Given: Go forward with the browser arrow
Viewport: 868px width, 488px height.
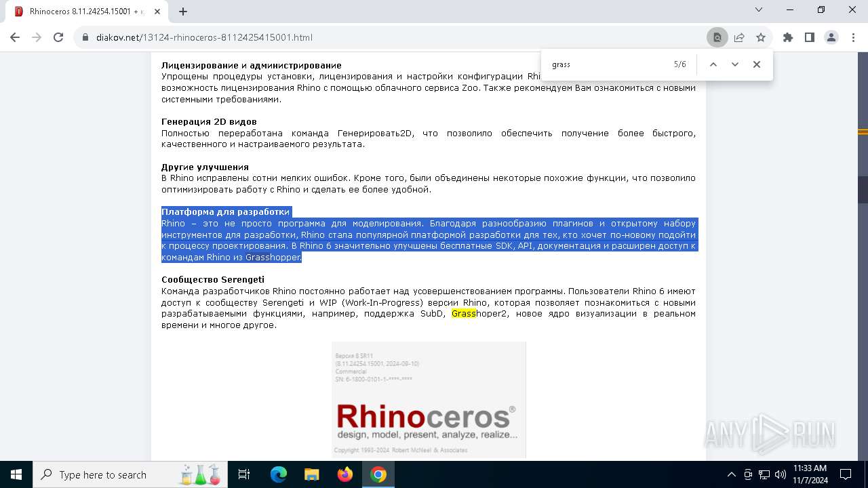Looking at the screenshot, I should pyautogui.click(x=37, y=37).
